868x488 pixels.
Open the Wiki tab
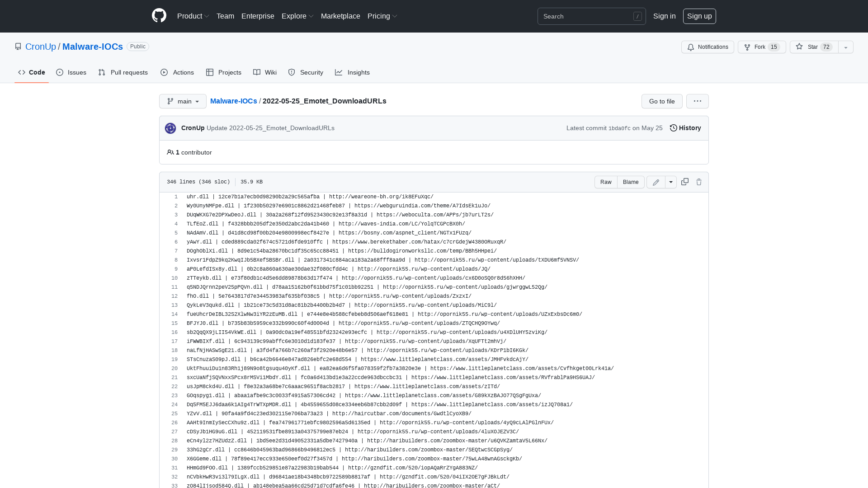265,72
